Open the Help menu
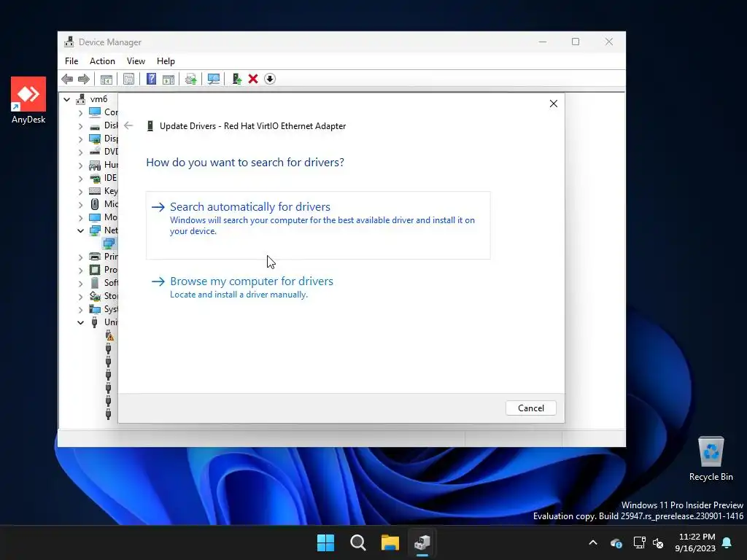Screen dimensions: 747x560 (166, 61)
